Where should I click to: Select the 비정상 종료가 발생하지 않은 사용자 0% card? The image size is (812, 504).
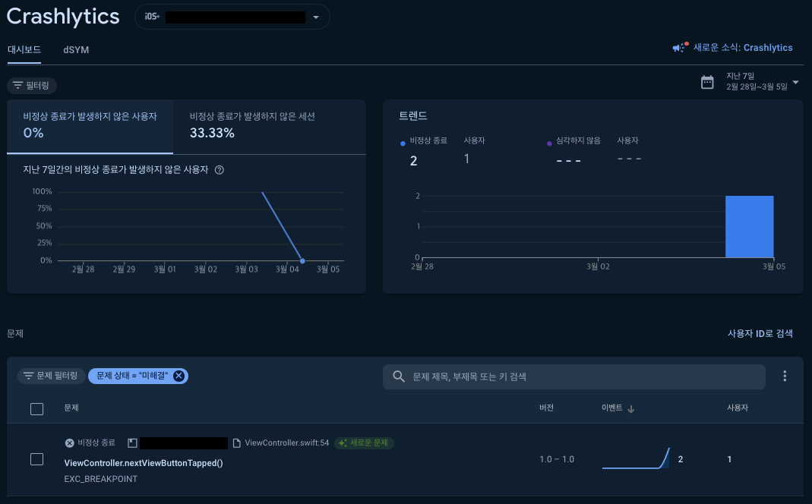pos(90,126)
